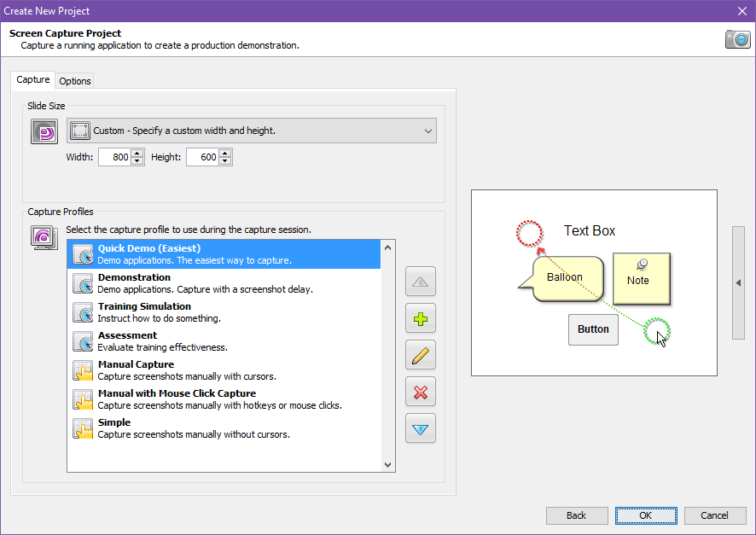Click the profile list scrollbar down arrow
Viewport: 756px width, 535px height.
(x=388, y=465)
